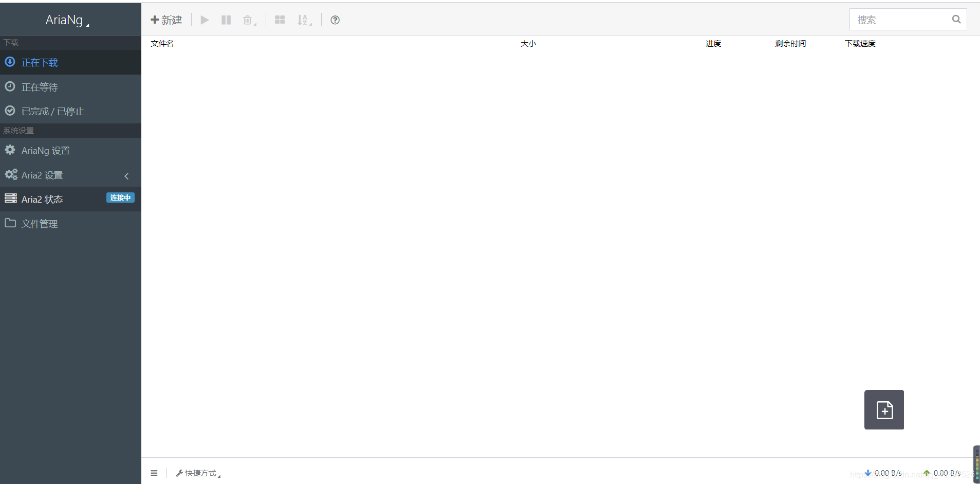Start selected tasks with play icon
This screenshot has height=484, width=980.
pos(205,20)
